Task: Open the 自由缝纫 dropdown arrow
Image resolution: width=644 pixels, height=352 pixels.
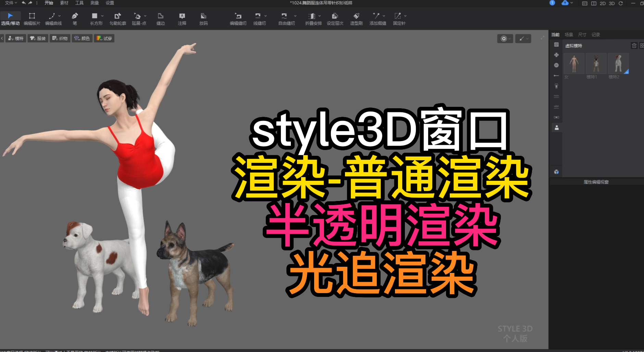Action: (x=295, y=16)
